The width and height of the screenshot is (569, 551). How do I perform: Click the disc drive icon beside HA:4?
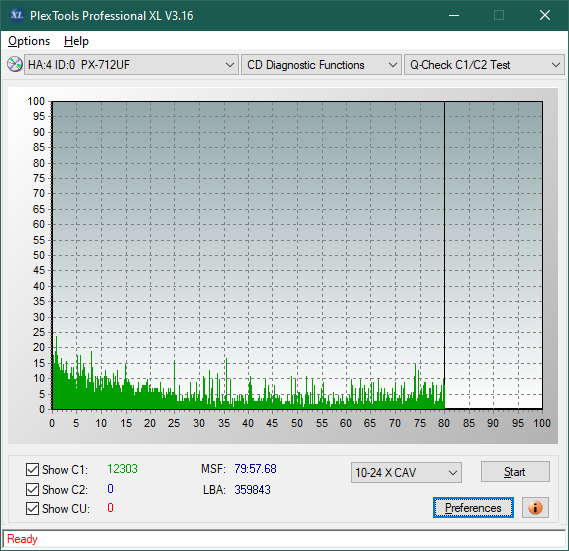(x=15, y=65)
